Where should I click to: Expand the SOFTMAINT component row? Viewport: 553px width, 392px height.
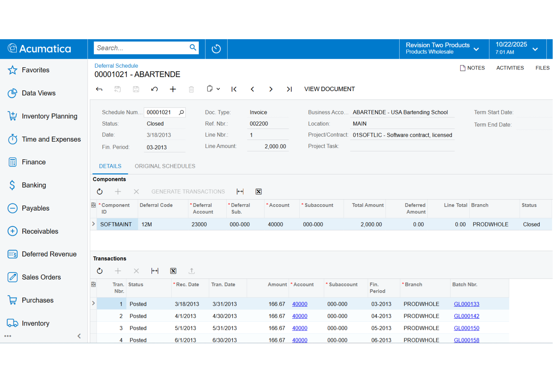click(93, 224)
